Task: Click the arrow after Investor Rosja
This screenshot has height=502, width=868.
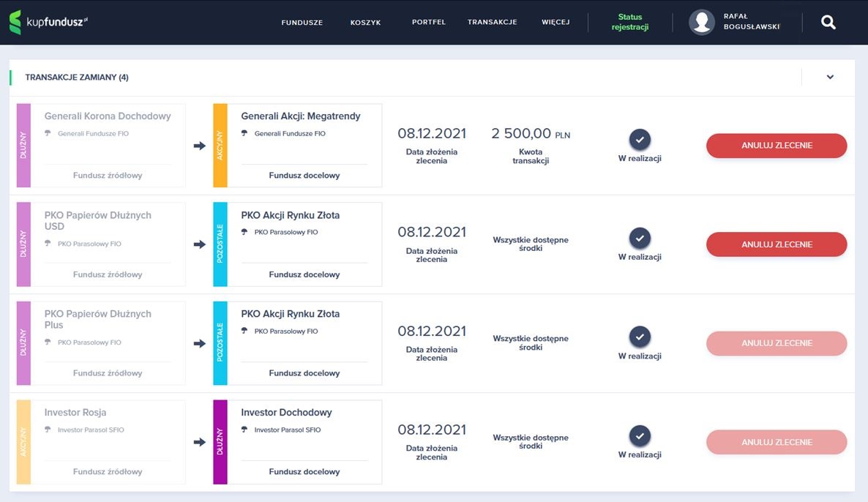Action: 199,442
